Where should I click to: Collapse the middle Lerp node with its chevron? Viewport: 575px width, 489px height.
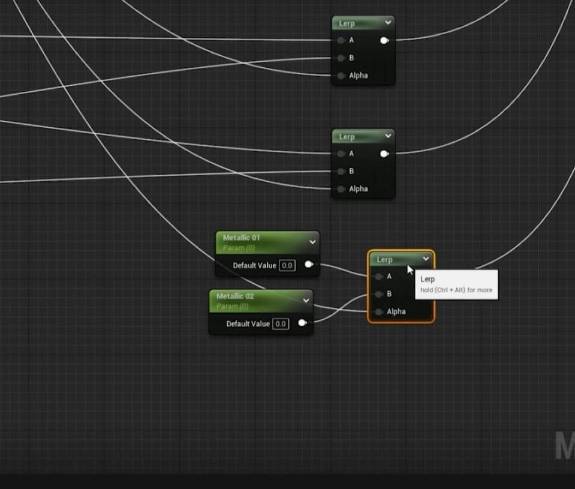tap(388, 136)
